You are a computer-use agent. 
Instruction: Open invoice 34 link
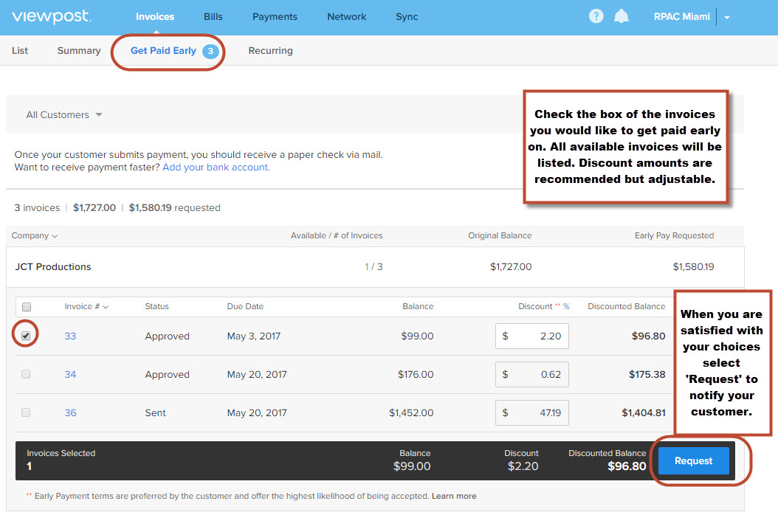point(70,374)
